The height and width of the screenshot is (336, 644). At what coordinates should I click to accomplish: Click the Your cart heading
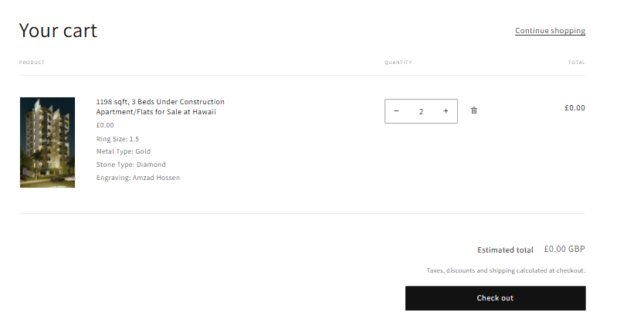pos(58,31)
